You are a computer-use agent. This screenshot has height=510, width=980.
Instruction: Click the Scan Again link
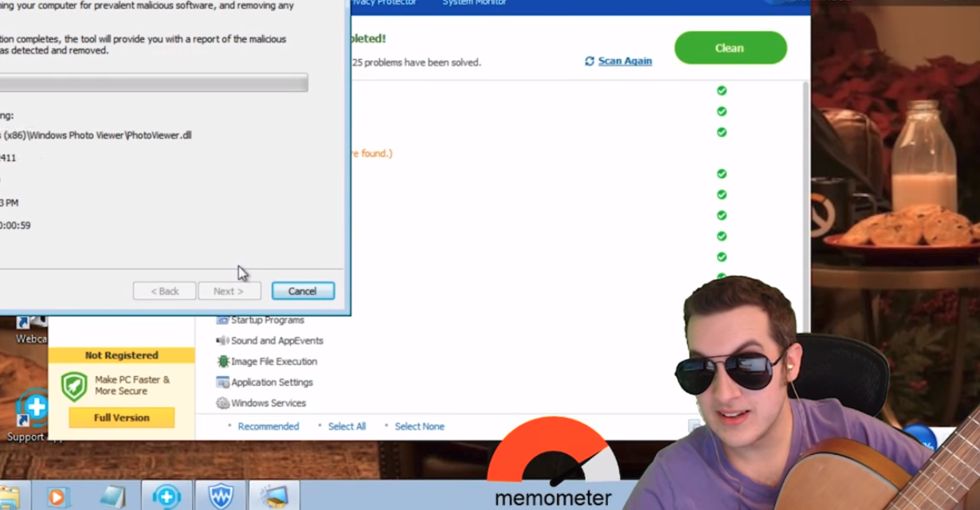(625, 61)
